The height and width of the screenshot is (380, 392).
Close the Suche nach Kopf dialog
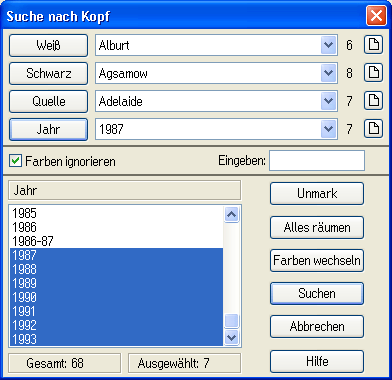pyautogui.click(x=376, y=16)
